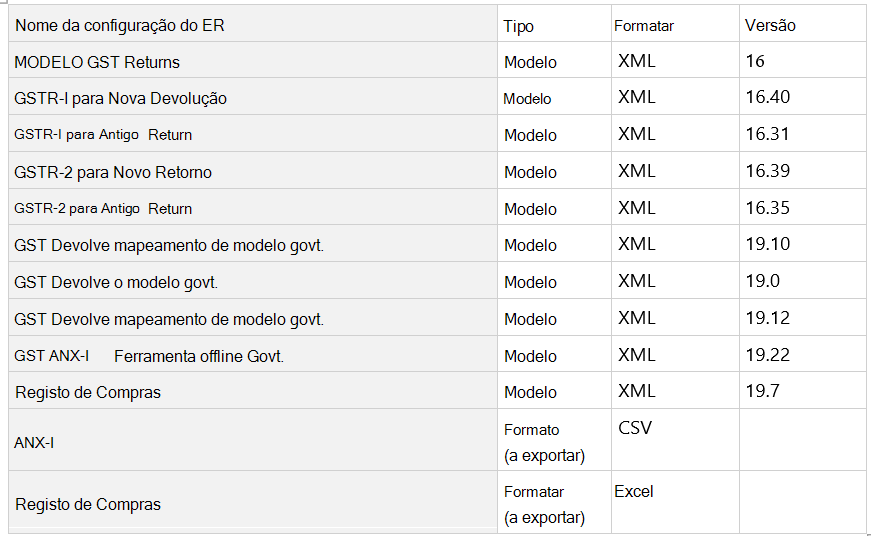Screen dimensions: 871x536
Task: Click the 'GSTR-I para Antigo Return' entry
Action: [x=103, y=134]
